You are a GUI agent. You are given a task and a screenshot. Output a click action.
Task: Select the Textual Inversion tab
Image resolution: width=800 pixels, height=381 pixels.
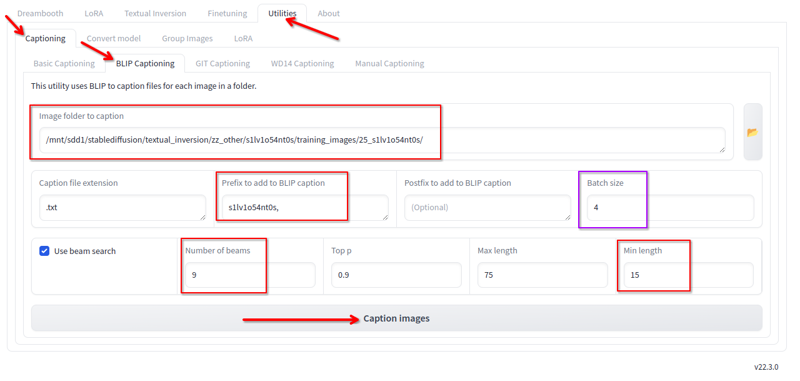tap(155, 13)
